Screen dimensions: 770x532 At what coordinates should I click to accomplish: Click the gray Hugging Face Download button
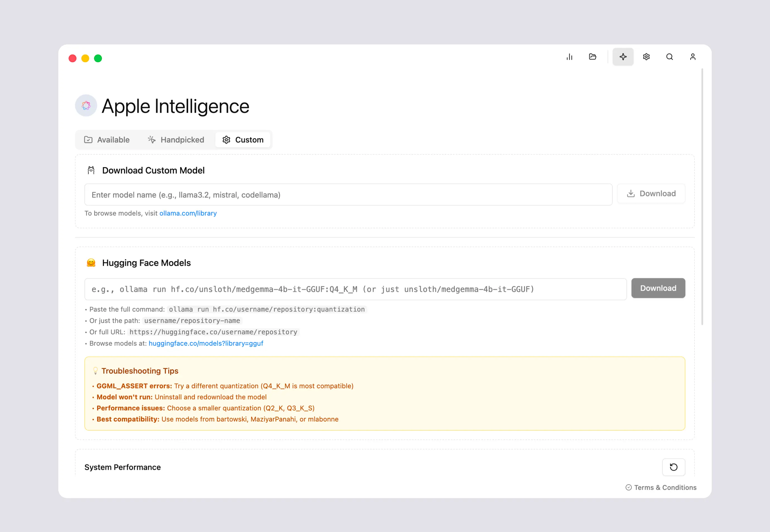[x=658, y=288]
